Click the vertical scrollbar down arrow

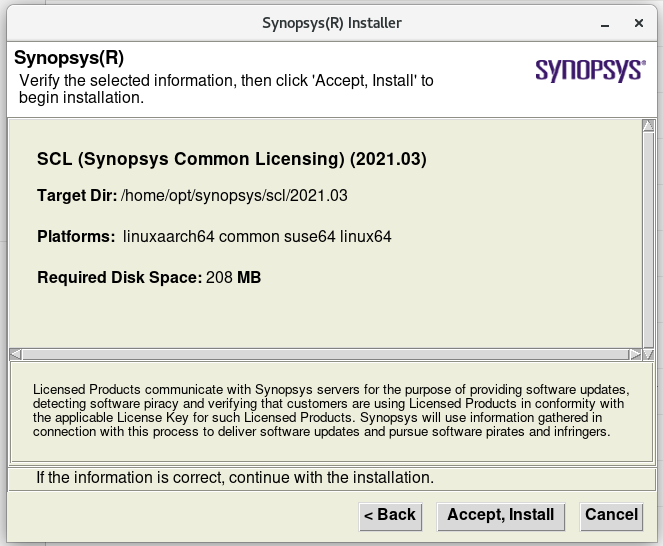648,354
